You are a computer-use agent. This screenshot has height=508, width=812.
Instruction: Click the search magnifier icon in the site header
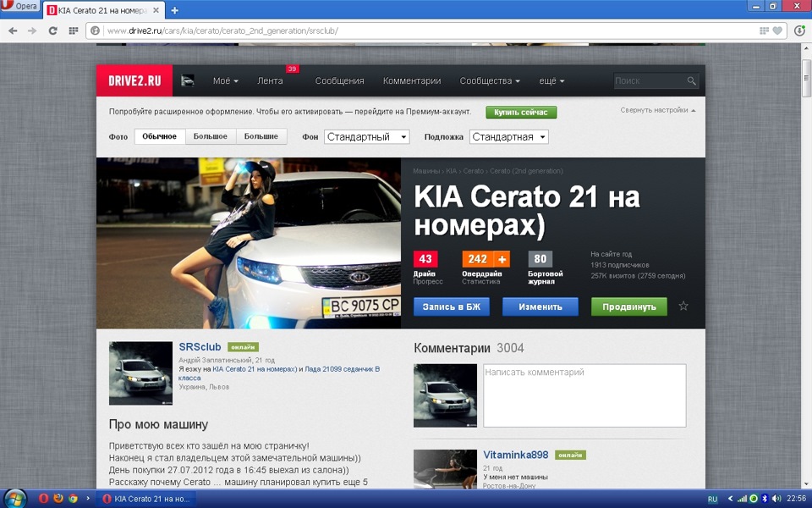(691, 81)
